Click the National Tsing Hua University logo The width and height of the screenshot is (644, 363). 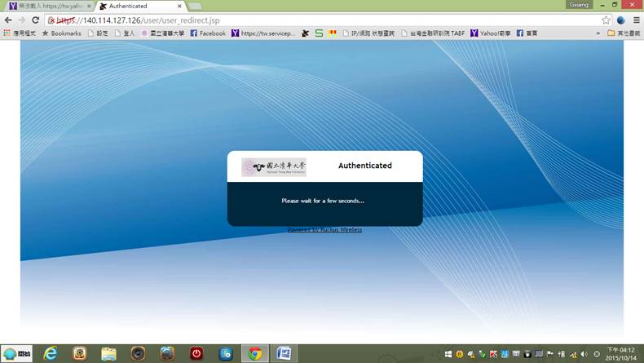(274, 167)
